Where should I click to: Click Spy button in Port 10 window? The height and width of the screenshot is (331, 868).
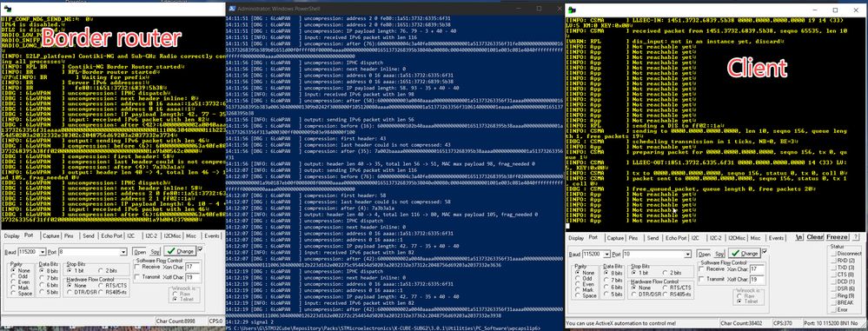tap(719, 254)
